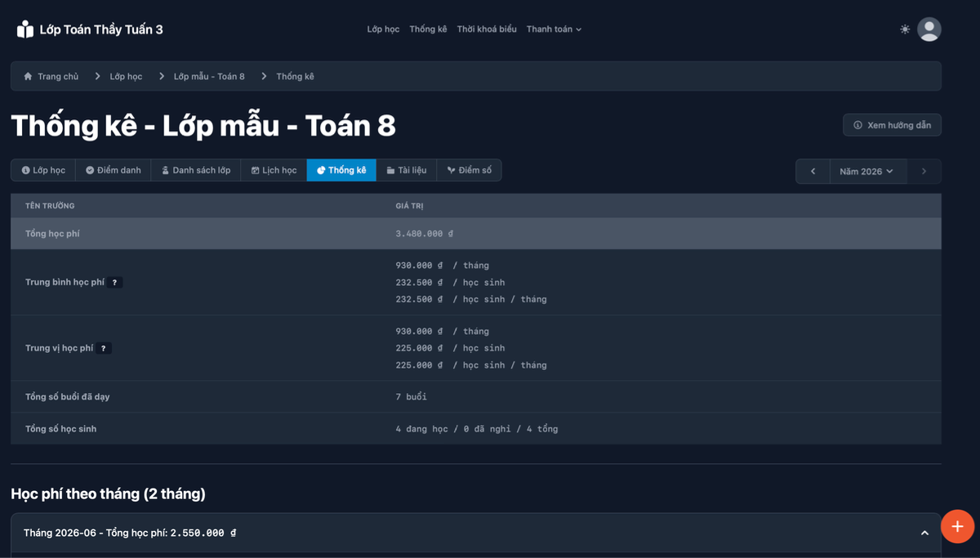980x558 pixels.
Task: Click the Xem hướng dẫn button
Action: click(x=892, y=125)
